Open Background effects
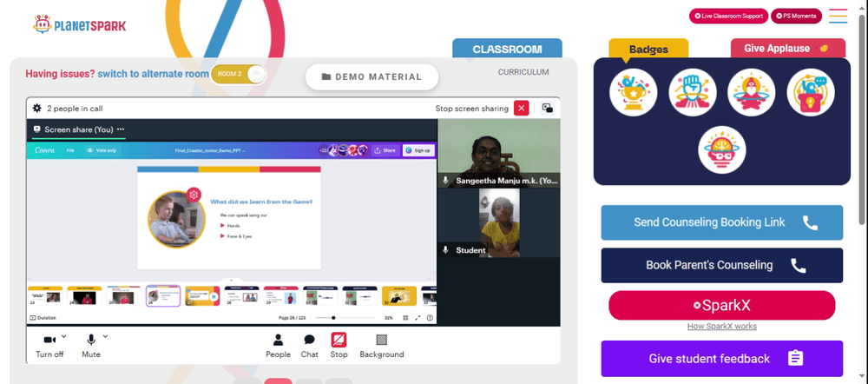This screenshot has width=868, height=384. pyautogui.click(x=381, y=346)
